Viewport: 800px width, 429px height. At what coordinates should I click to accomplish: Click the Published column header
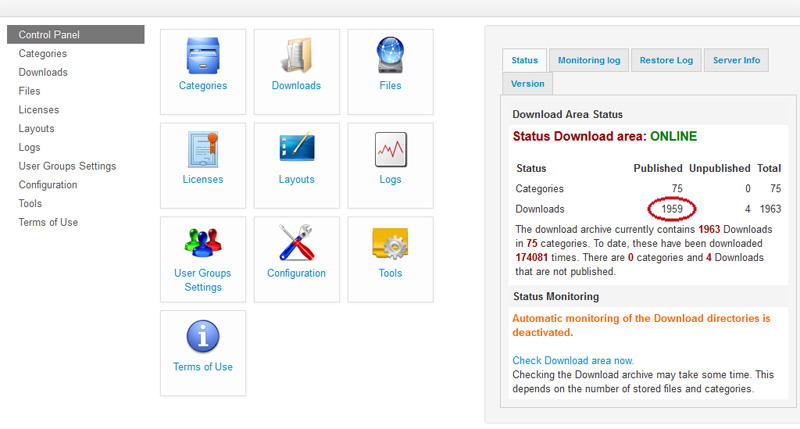[658, 168]
